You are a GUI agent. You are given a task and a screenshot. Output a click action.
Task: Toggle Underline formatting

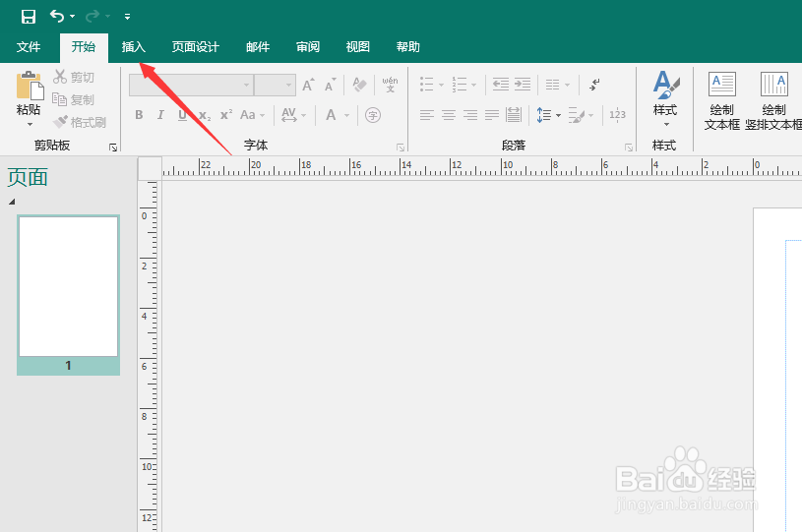182,115
